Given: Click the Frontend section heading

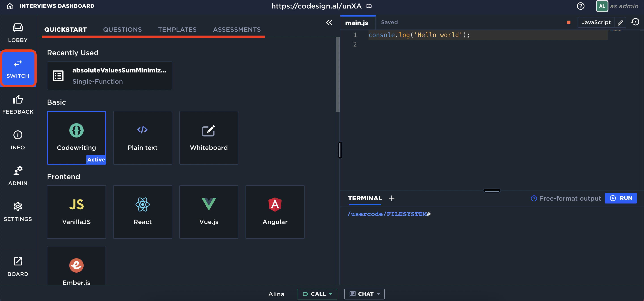Looking at the screenshot, I should pos(64,176).
